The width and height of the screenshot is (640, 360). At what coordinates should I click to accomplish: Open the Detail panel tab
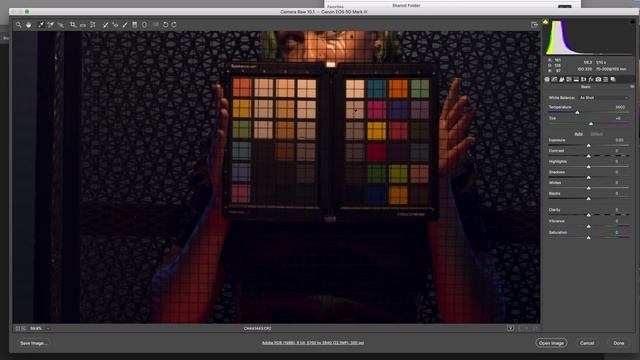562,79
